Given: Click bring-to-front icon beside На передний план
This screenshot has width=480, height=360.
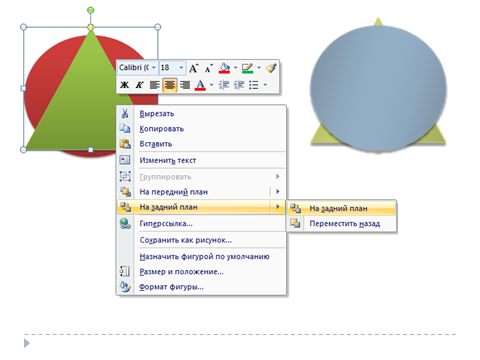Looking at the screenshot, I should (125, 192).
